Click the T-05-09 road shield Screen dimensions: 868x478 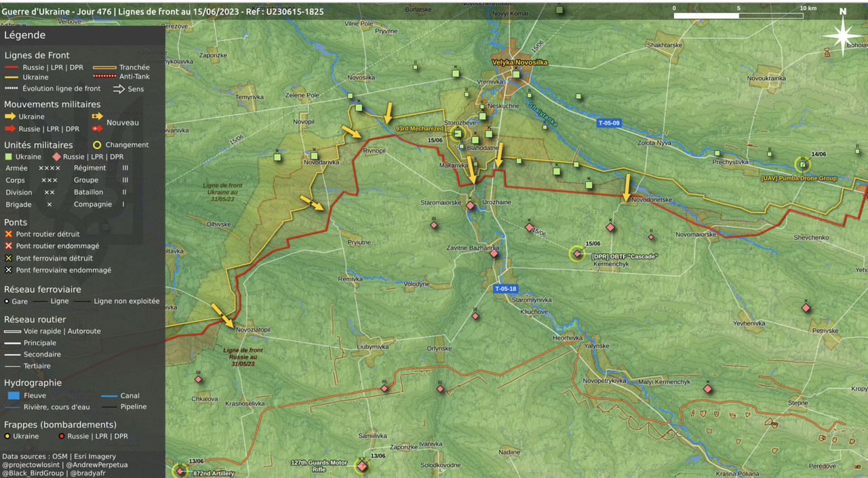[609, 123]
